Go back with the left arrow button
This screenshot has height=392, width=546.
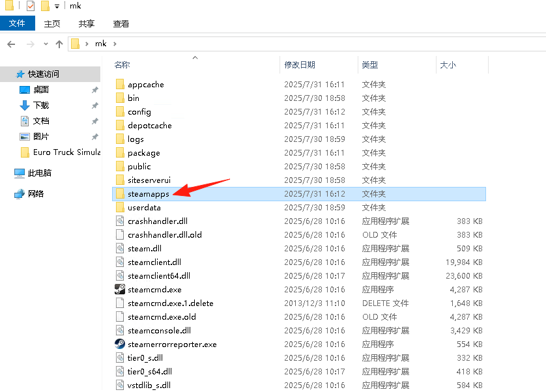coord(11,44)
